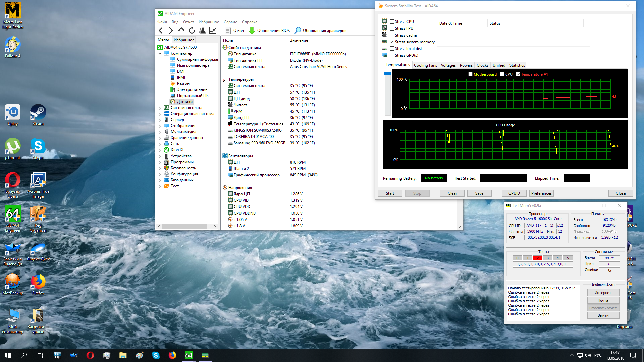Image resolution: width=644 pixels, height=362 pixels.
Task: Switch to the Cooling Fans tab
Action: pos(425,65)
